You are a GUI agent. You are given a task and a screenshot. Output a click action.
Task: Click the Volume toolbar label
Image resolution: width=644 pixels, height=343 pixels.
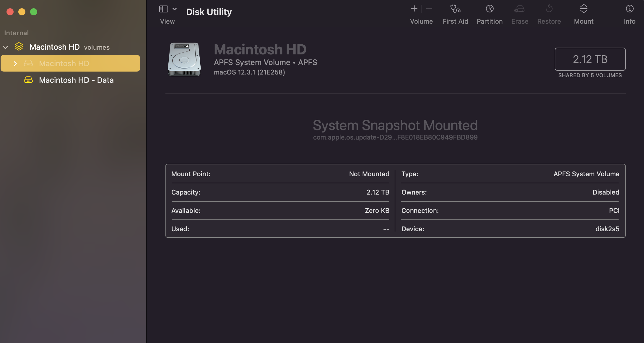(x=421, y=21)
